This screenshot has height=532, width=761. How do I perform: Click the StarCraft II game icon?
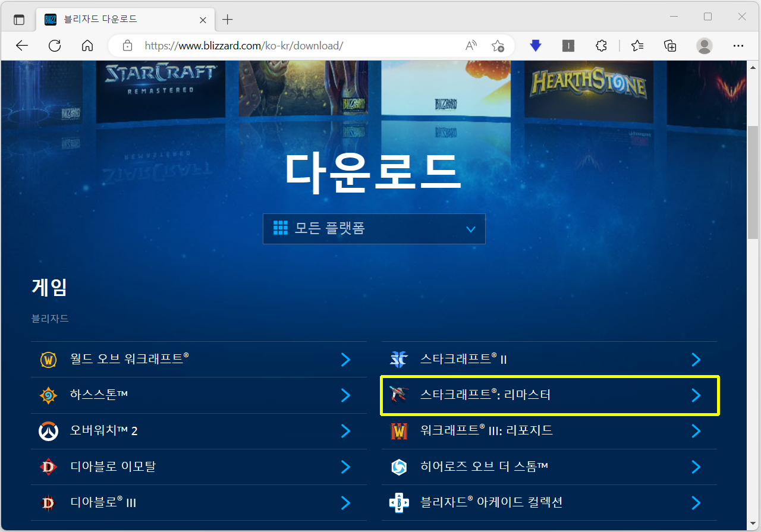(398, 360)
